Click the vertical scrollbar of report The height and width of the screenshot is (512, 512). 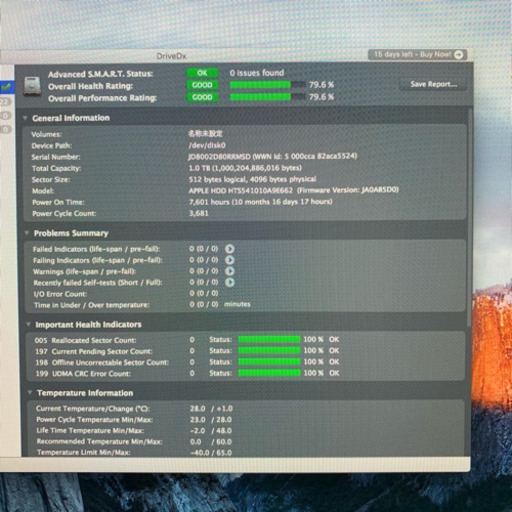coord(470,217)
